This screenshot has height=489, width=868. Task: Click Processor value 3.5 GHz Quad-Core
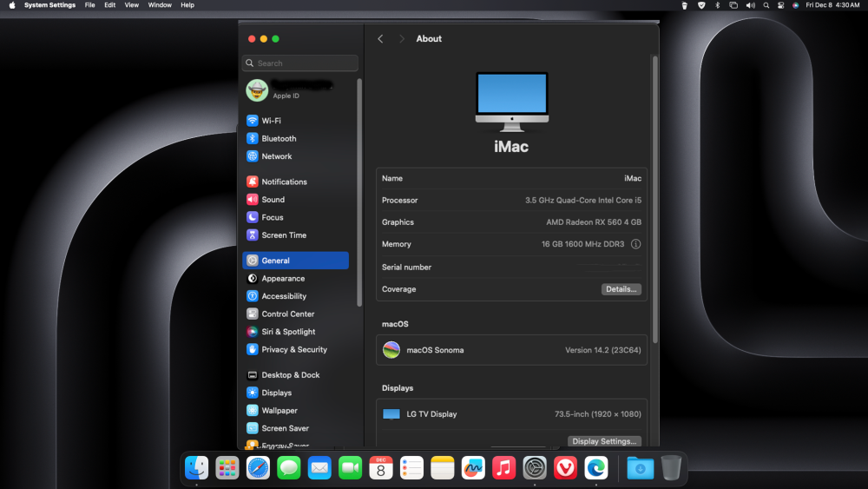click(x=583, y=201)
